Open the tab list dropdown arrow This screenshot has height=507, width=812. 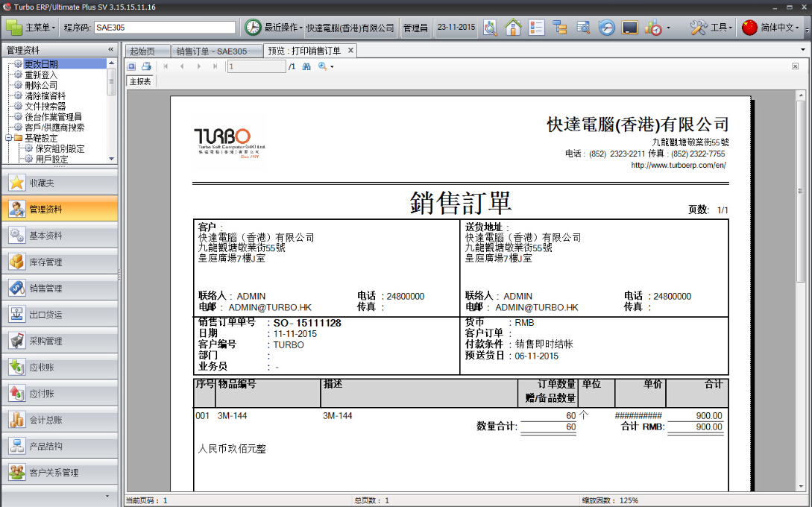coord(803,50)
